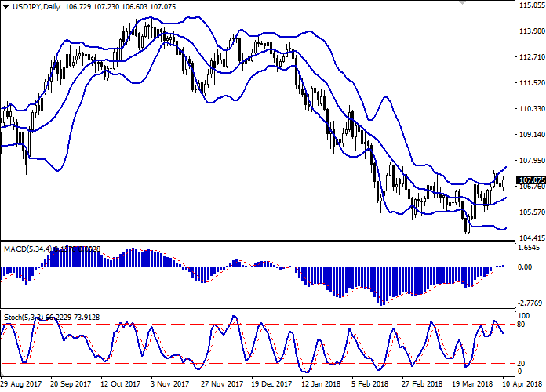
Task: Click the 104.415 price axis value
Action: coord(530,238)
